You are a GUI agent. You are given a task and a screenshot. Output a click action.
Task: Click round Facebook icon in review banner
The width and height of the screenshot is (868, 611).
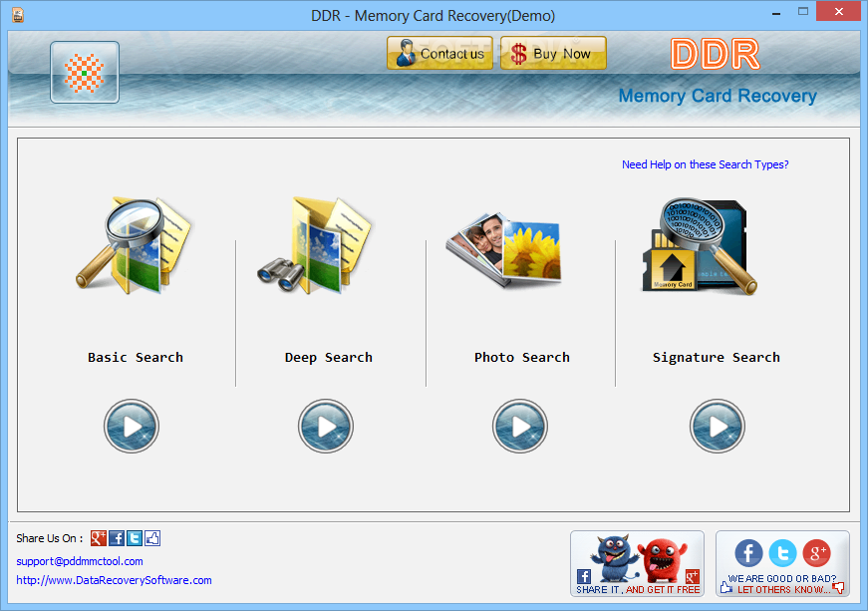point(748,553)
